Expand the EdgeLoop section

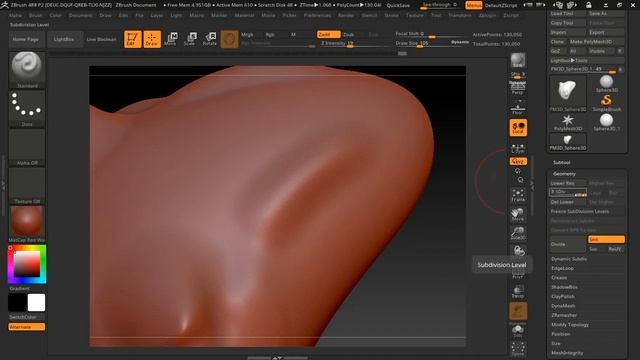562,269
